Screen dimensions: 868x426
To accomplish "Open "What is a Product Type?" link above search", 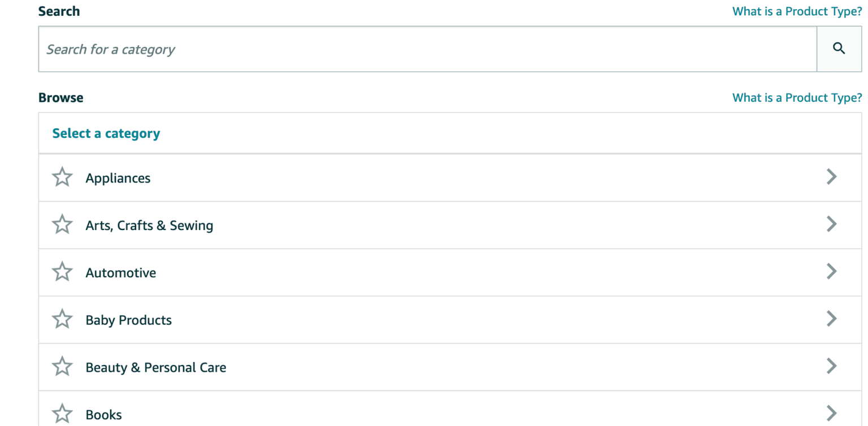I will pyautogui.click(x=797, y=11).
